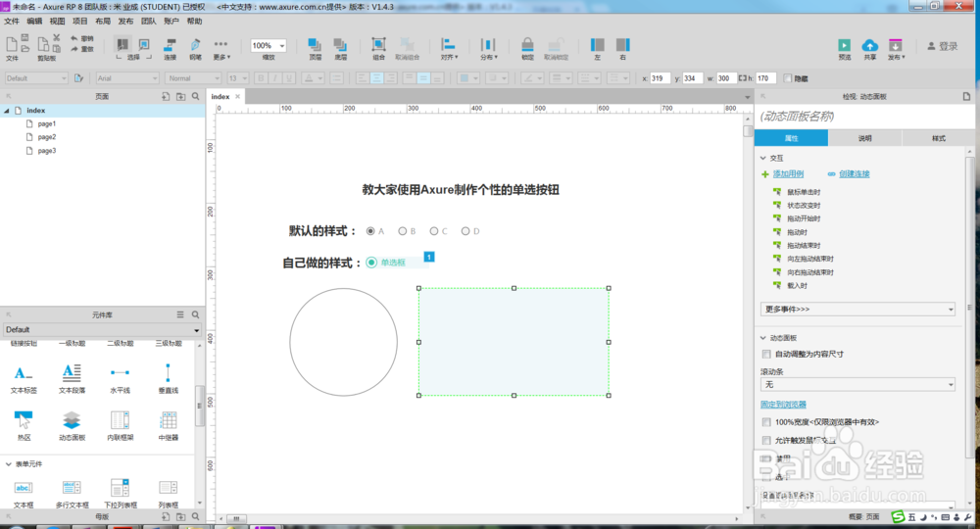
Task: Check the 允许触发鼠标交互 checkbox
Action: click(766, 440)
